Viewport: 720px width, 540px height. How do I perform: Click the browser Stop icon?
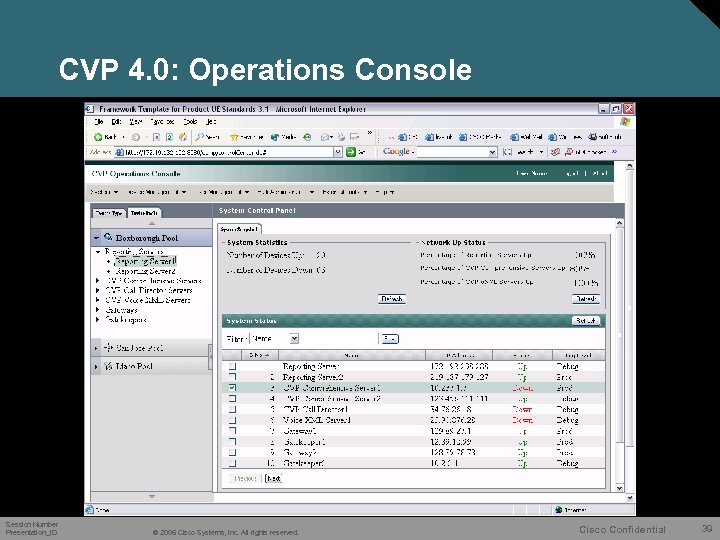[x=156, y=137]
